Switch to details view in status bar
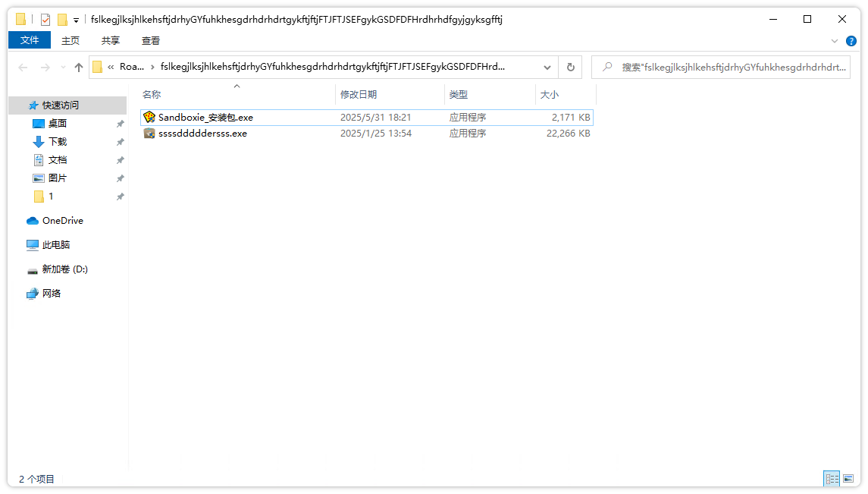 832,479
